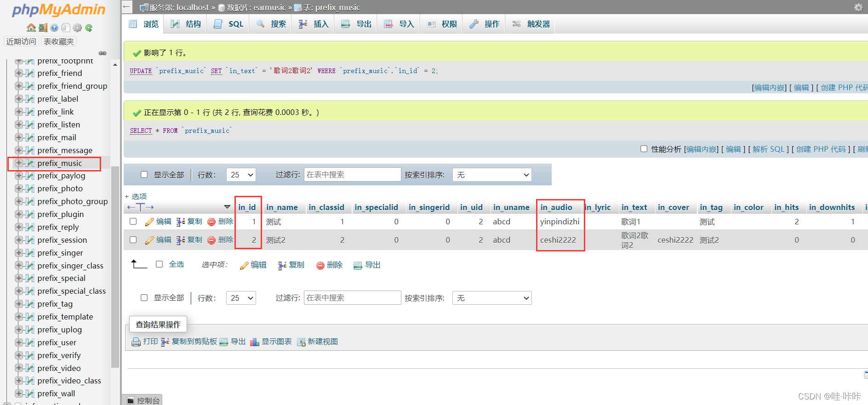Click the copy to clipboard icon
Viewport: 868px width, 405px height.
click(x=165, y=342)
